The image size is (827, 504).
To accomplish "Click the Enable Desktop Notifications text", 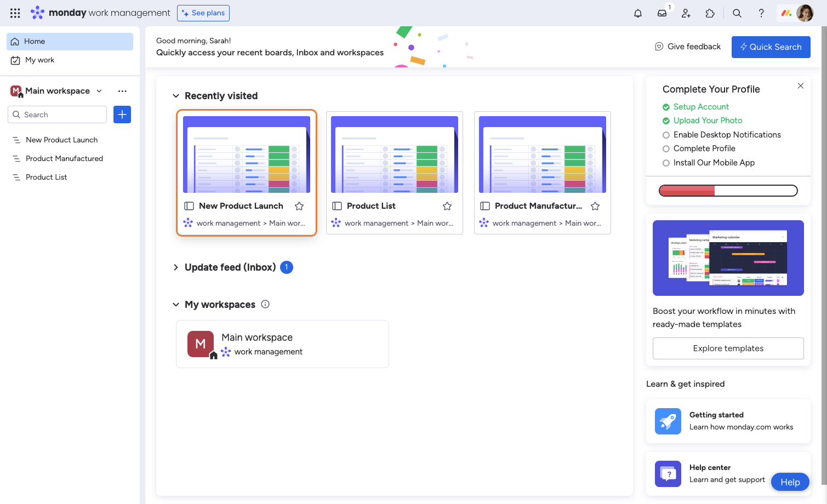I will [727, 135].
